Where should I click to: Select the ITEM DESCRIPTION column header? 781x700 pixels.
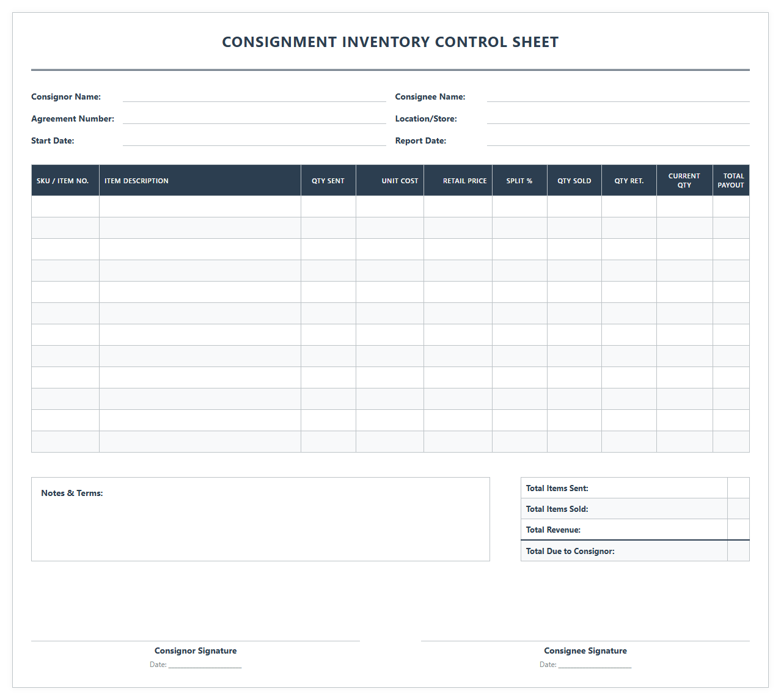(200, 180)
